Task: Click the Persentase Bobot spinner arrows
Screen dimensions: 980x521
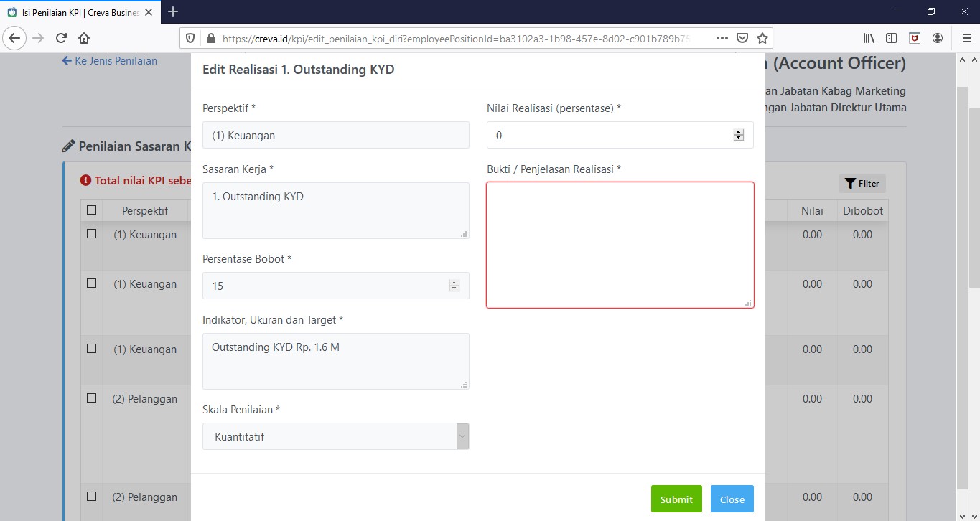Action: [454, 286]
